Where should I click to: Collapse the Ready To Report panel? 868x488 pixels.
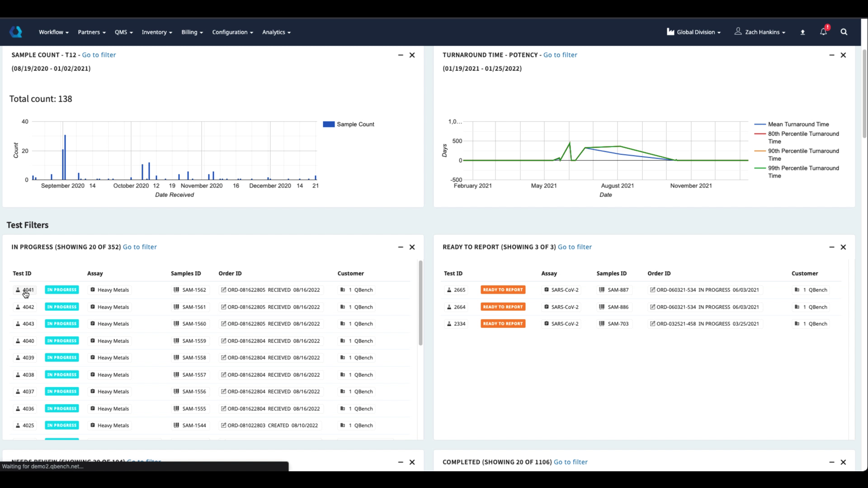pos(831,247)
